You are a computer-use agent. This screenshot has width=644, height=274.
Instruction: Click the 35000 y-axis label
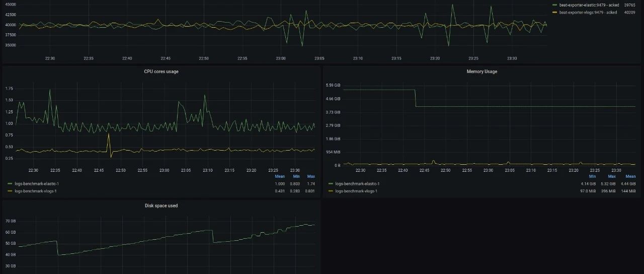[x=10, y=45]
